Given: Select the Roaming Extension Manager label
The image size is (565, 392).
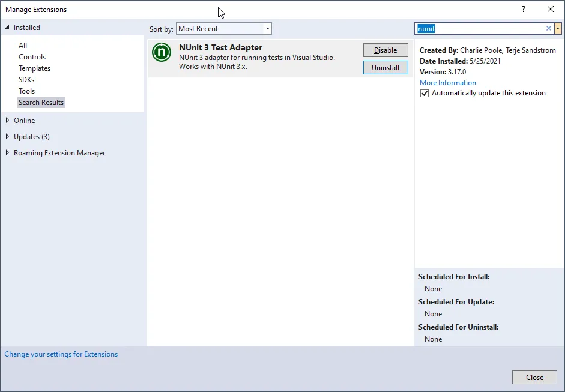Looking at the screenshot, I should tap(59, 152).
